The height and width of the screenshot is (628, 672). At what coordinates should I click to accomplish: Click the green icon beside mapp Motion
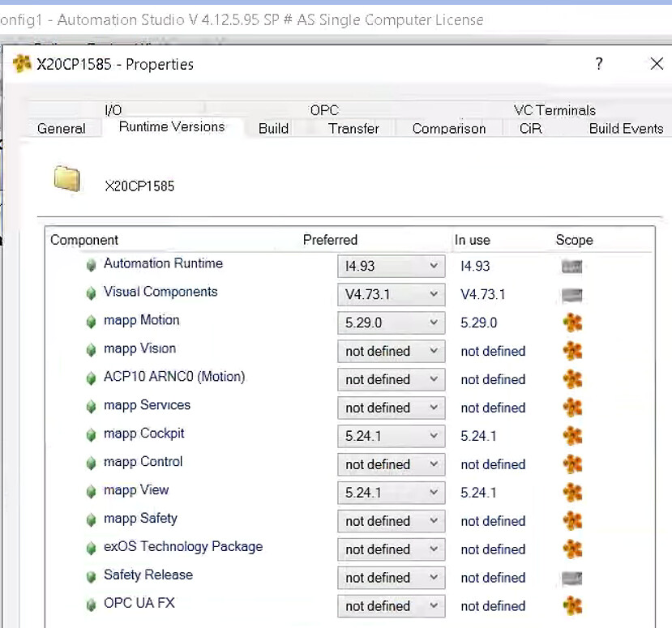91,322
